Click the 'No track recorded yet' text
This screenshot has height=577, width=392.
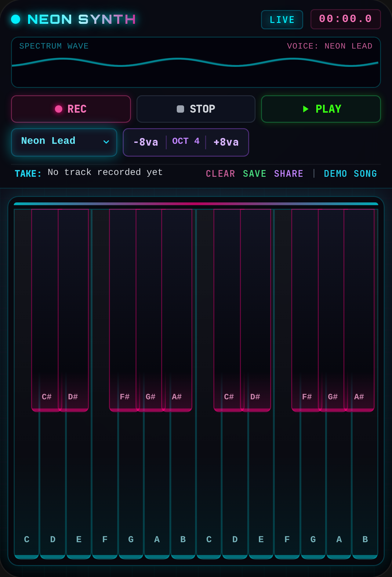pyautogui.click(x=105, y=172)
